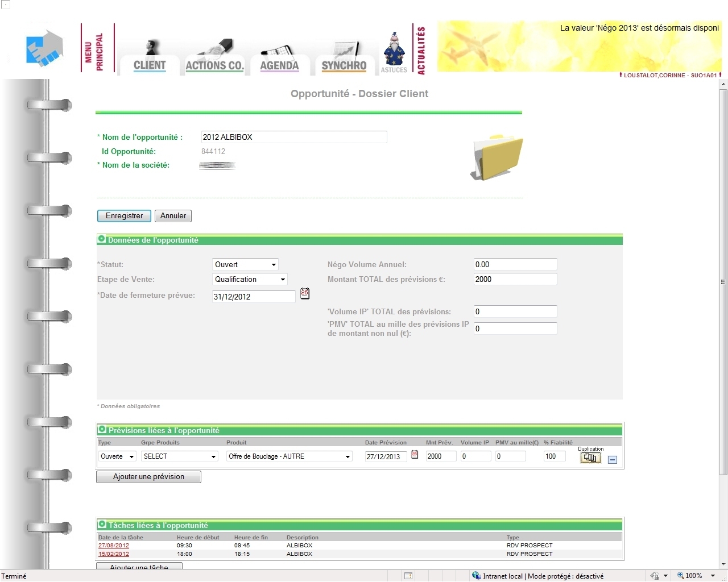The image size is (728, 582).
Task: Open the Produit dropdown list
Action: coord(289,456)
